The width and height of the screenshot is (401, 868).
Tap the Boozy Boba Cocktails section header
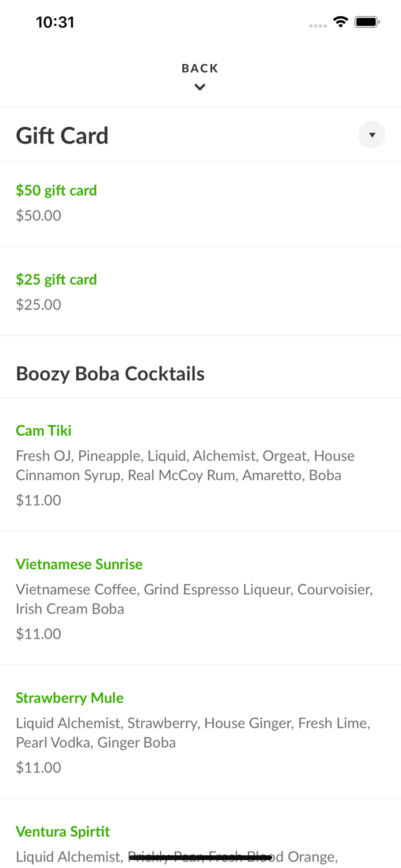click(110, 374)
